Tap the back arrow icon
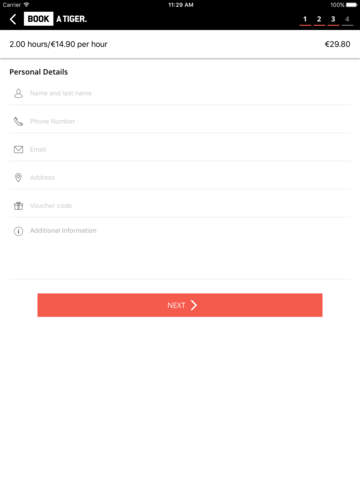This screenshot has height=480, width=360. pyautogui.click(x=13, y=19)
